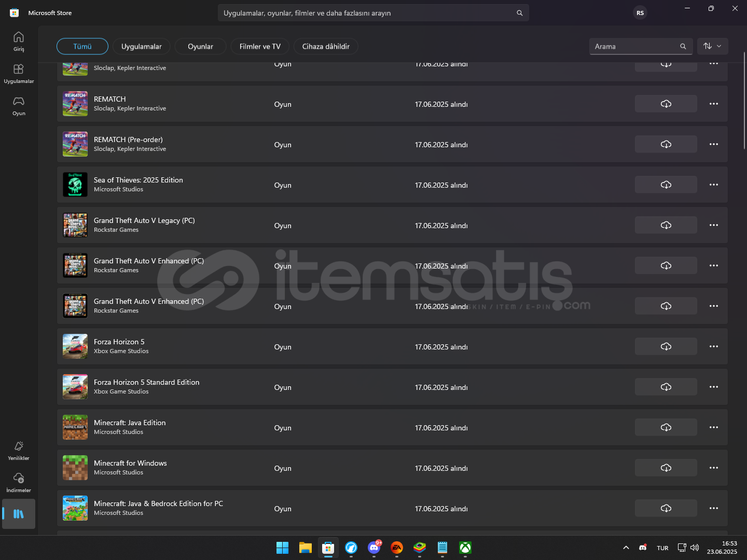Select the library icon in sidebar
Screen dimensions: 747x560
(x=19, y=514)
